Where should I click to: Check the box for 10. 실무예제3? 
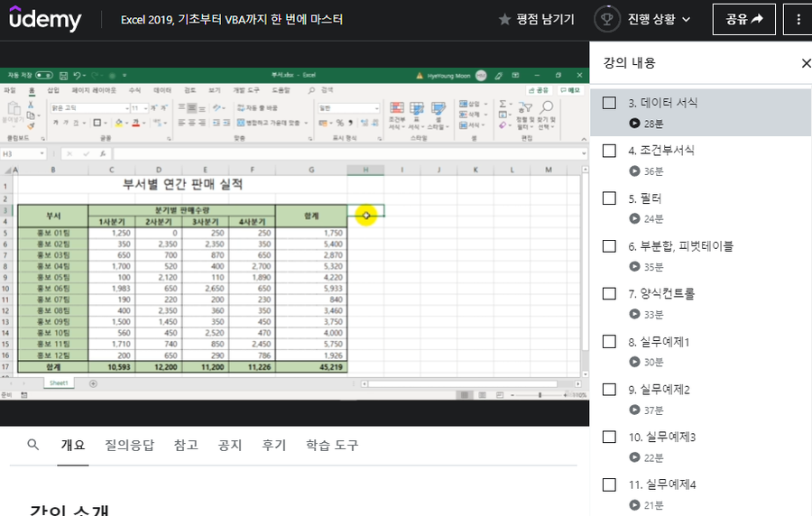[x=610, y=437]
